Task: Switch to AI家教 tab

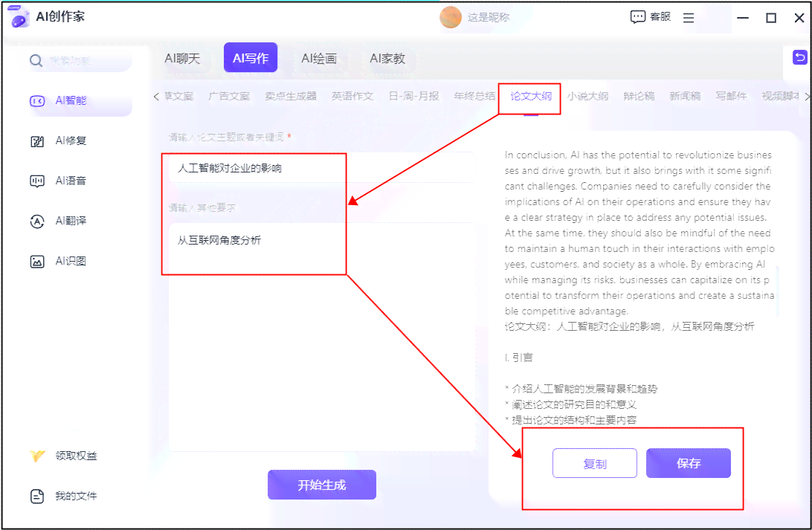Action: click(x=387, y=59)
